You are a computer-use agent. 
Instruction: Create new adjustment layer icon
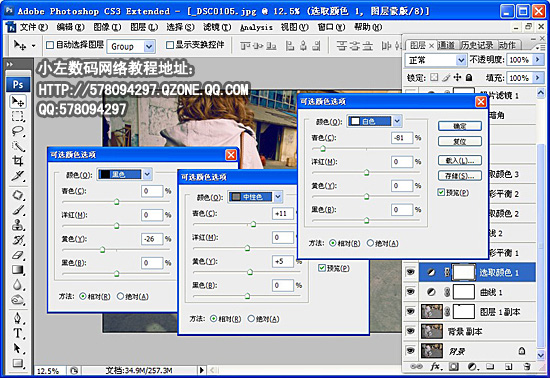473,366
